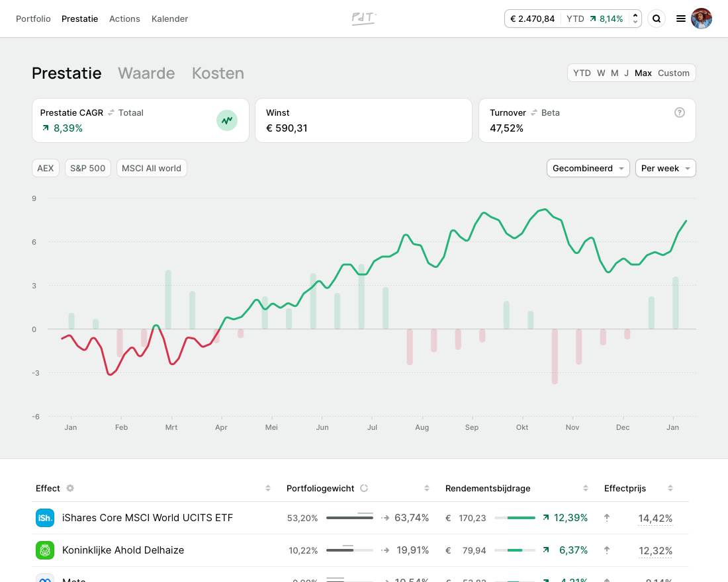Open the hamburger menu icon
Viewport: 728px width, 582px height.
(680, 19)
